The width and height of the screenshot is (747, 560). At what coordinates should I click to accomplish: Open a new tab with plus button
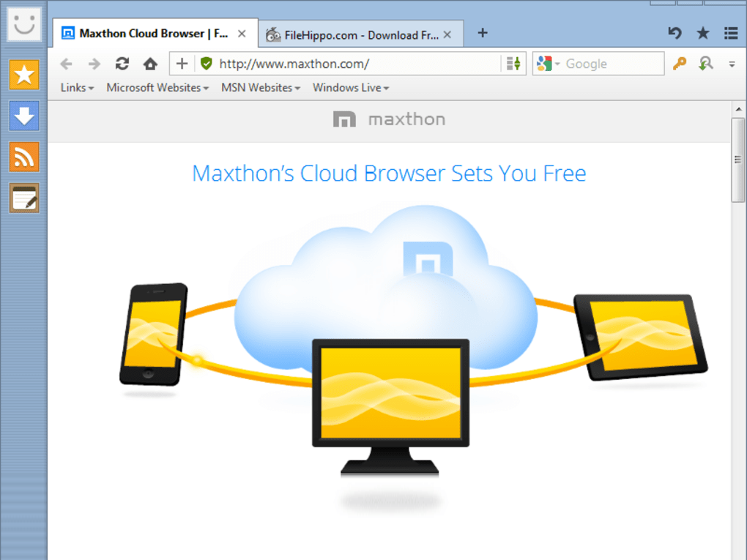483,33
